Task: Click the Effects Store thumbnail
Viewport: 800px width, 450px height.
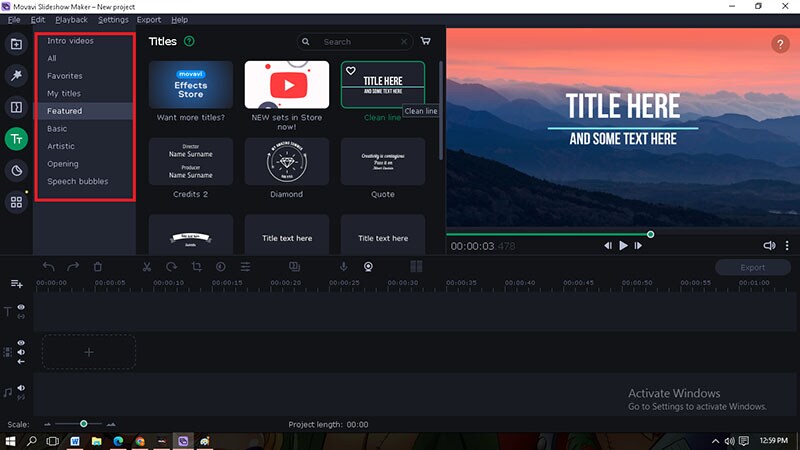Action: pos(191,85)
